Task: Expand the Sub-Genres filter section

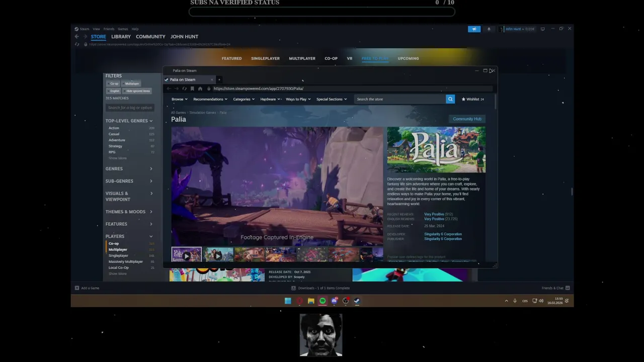Action: coord(129,181)
